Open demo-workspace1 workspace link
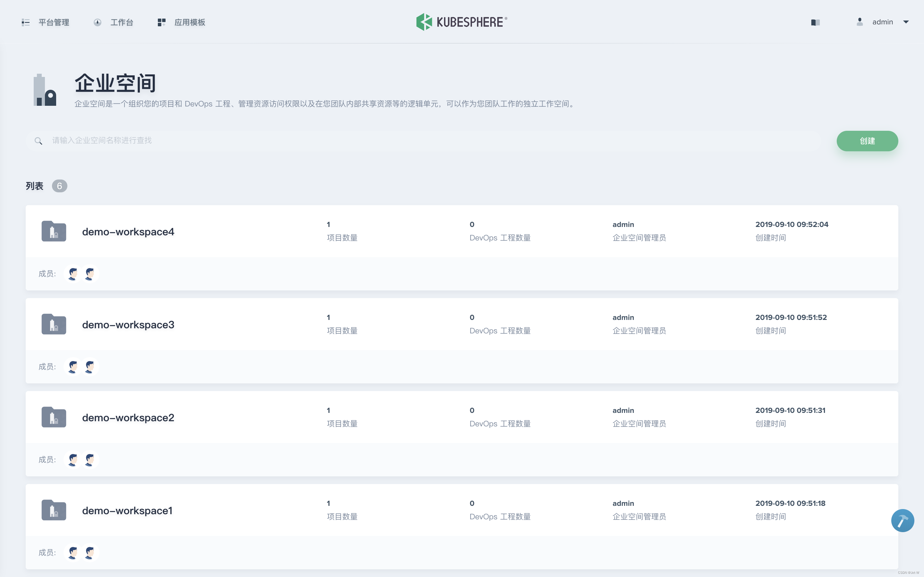Screen dimensions: 924x577 click(127, 511)
